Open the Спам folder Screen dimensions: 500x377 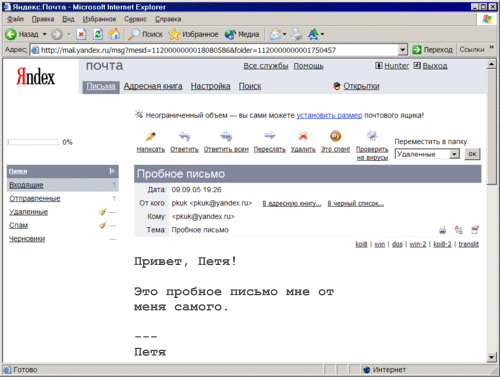(x=18, y=225)
